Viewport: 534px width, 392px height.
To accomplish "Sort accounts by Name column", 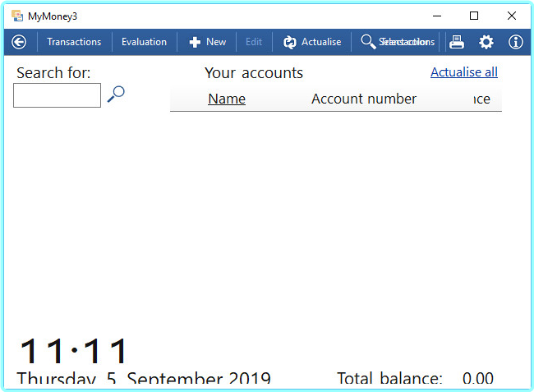I will 227,99.
